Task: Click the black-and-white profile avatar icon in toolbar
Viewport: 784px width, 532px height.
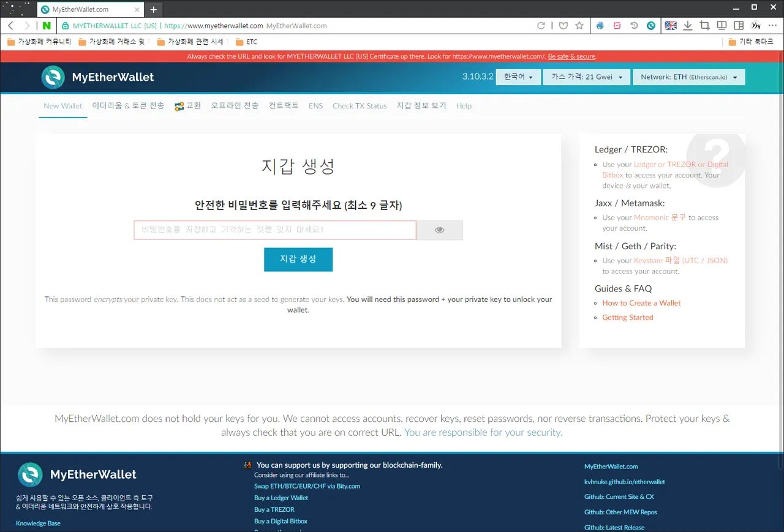Action: (x=756, y=26)
